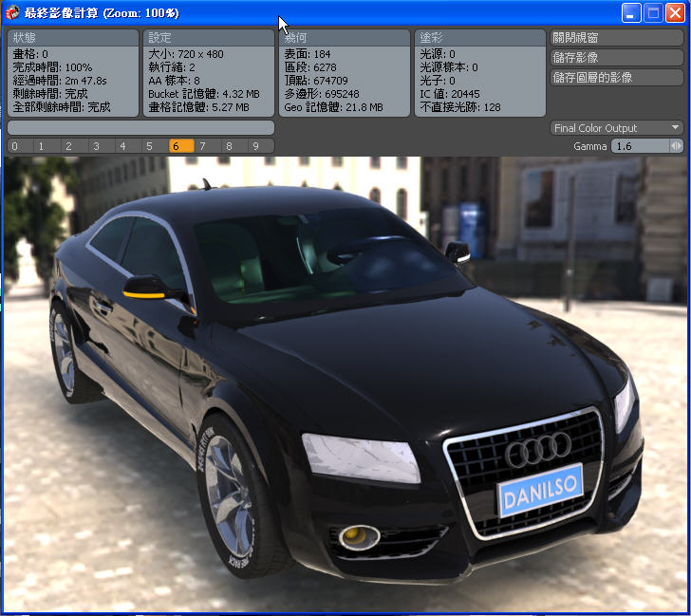Click the AA 樣本: 8 text
This screenshot has height=616, width=691.
pyautogui.click(x=174, y=81)
